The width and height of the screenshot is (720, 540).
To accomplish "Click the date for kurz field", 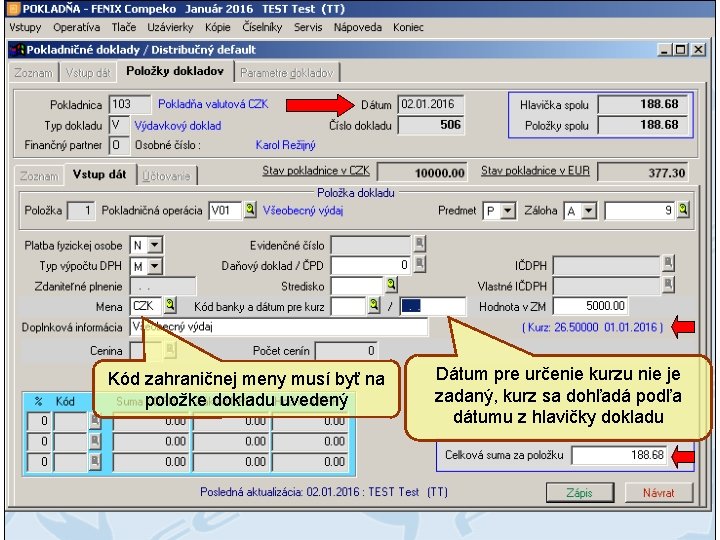I will tap(433, 306).
